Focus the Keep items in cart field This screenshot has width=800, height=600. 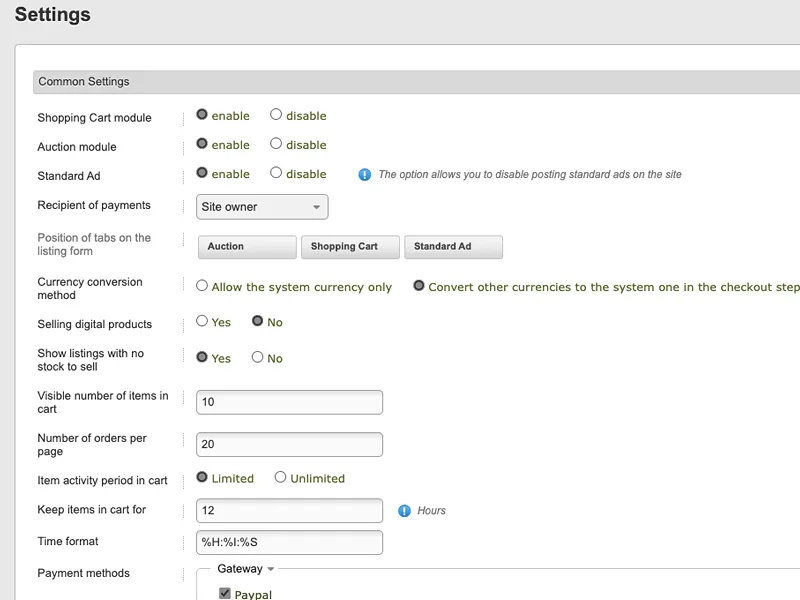pyautogui.click(x=289, y=511)
